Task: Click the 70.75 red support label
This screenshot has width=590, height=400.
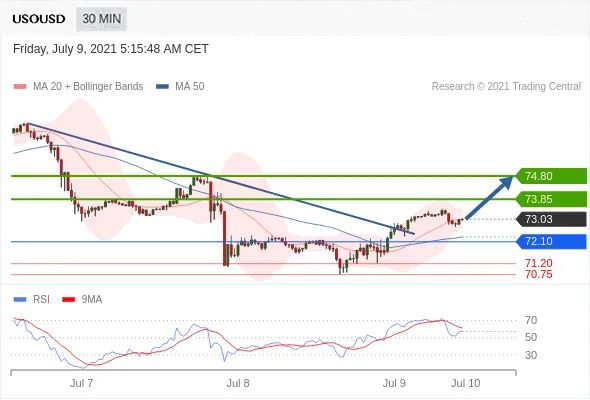Action: [539, 274]
